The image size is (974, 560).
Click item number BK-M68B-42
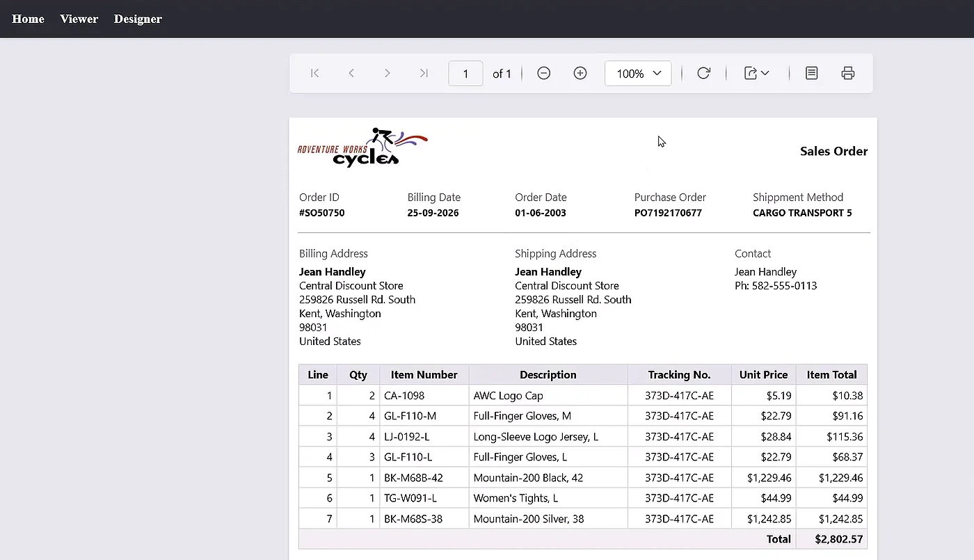413,478
